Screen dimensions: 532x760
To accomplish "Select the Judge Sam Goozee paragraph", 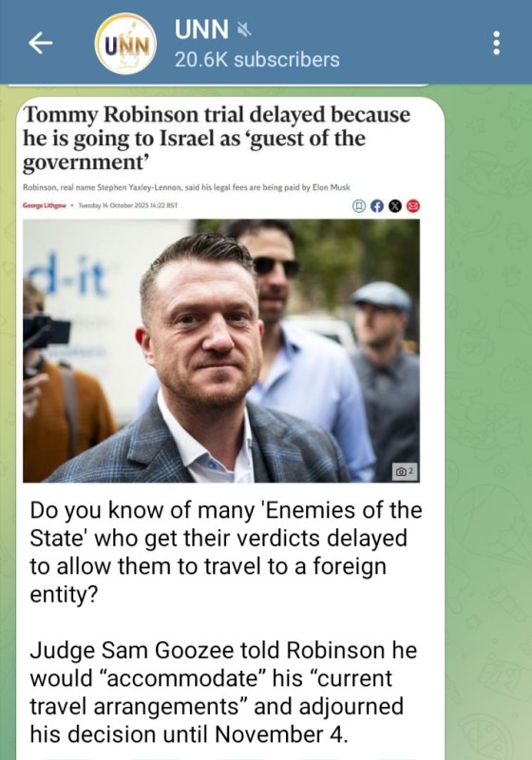I will 223,693.
